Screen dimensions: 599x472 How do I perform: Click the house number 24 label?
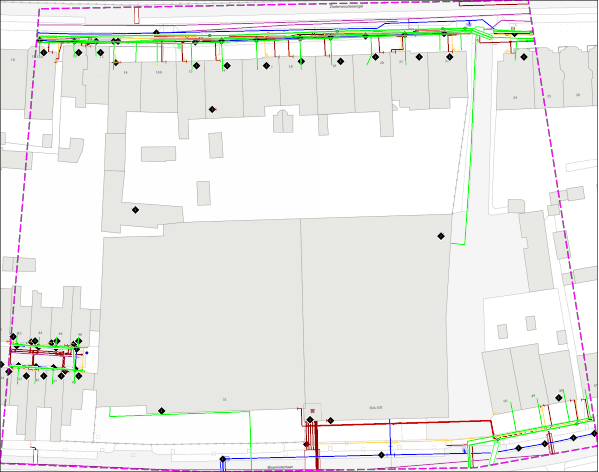(515, 98)
